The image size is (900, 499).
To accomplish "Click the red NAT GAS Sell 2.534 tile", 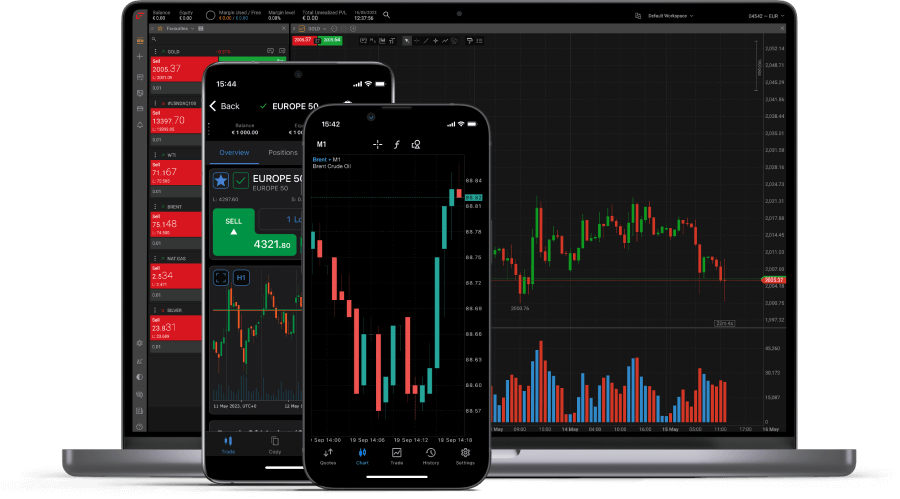I will pyautogui.click(x=176, y=276).
